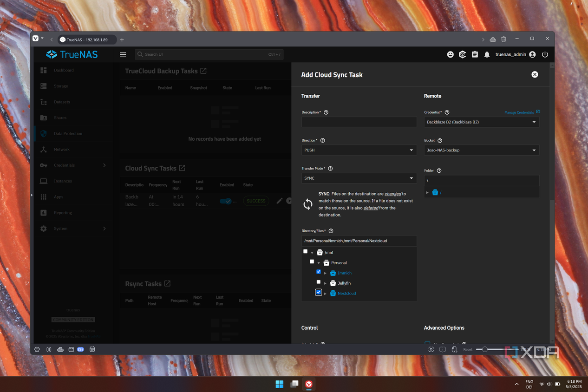
Task: Click the remote Folder path field
Action: [x=482, y=180]
